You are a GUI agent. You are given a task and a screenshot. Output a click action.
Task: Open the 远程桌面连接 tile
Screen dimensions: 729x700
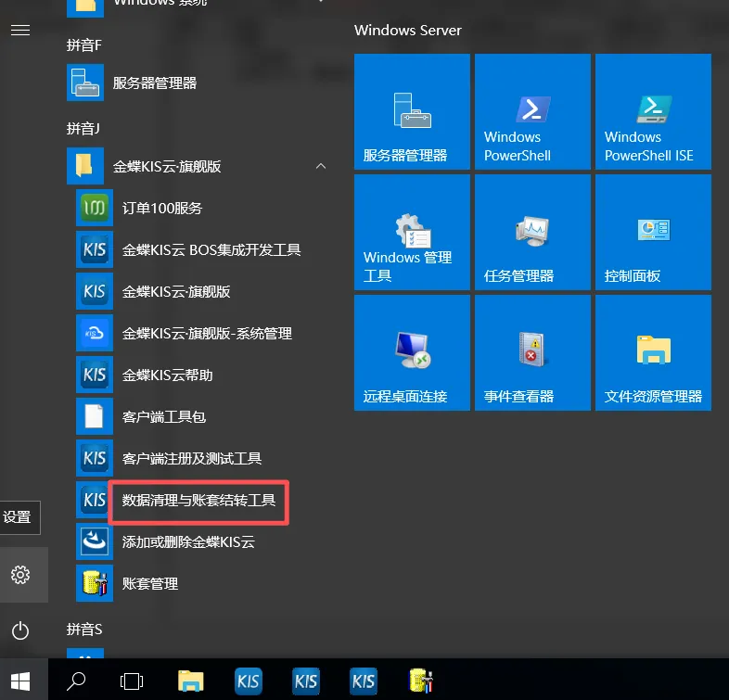click(x=412, y=353)
